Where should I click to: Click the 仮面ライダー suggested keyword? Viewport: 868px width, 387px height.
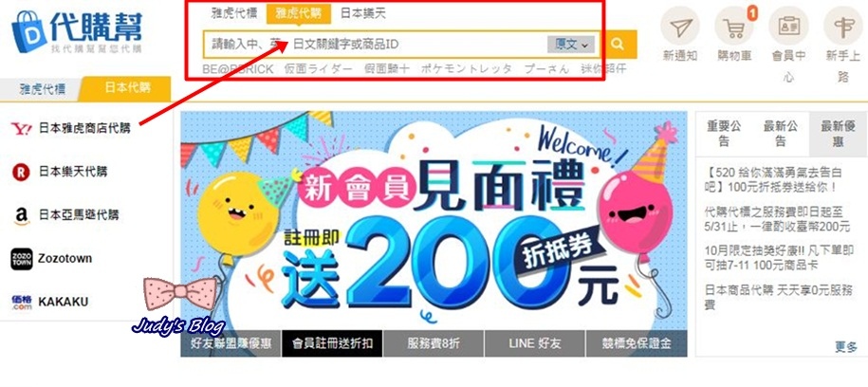click(319, 69)
